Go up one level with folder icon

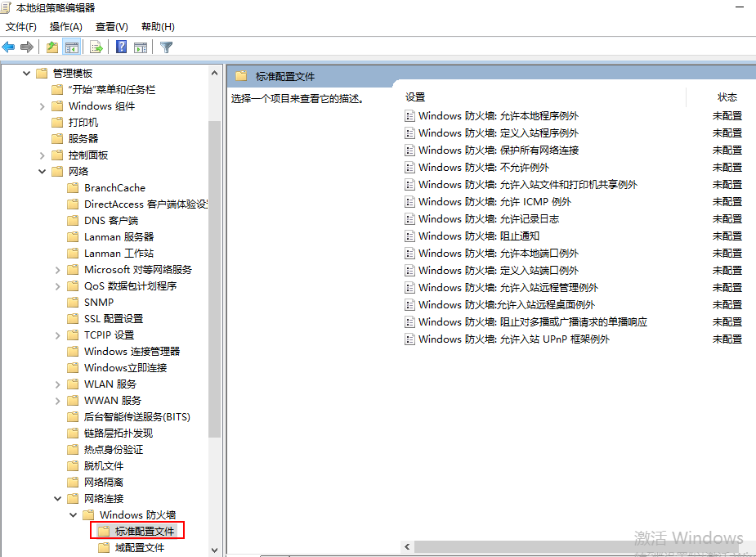pos(52,47)
